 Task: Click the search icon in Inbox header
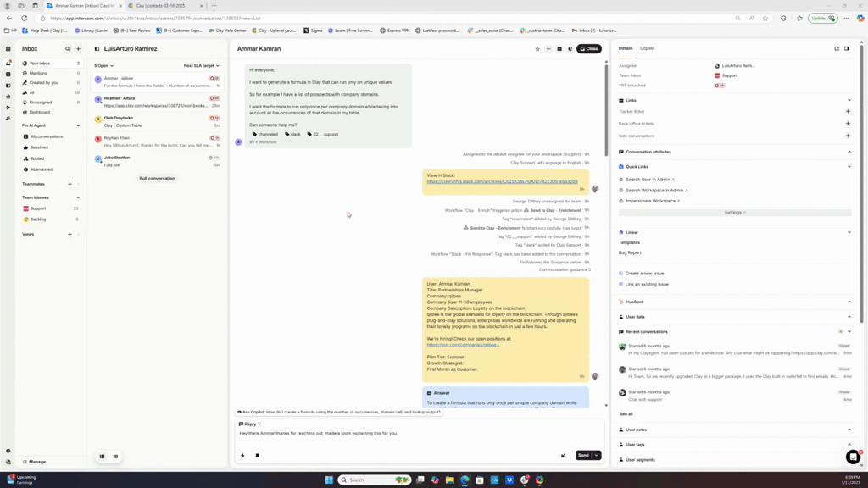click(68, 49)
